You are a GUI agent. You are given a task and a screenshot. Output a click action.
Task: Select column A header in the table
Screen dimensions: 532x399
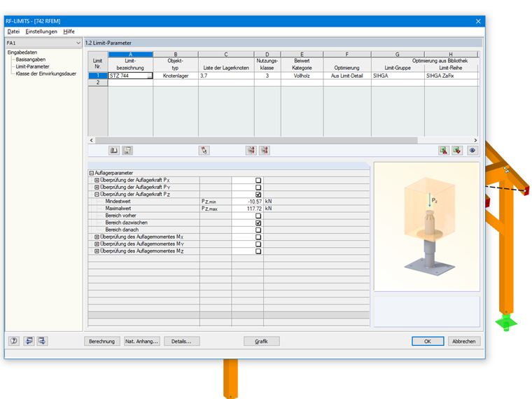(130, 55)
